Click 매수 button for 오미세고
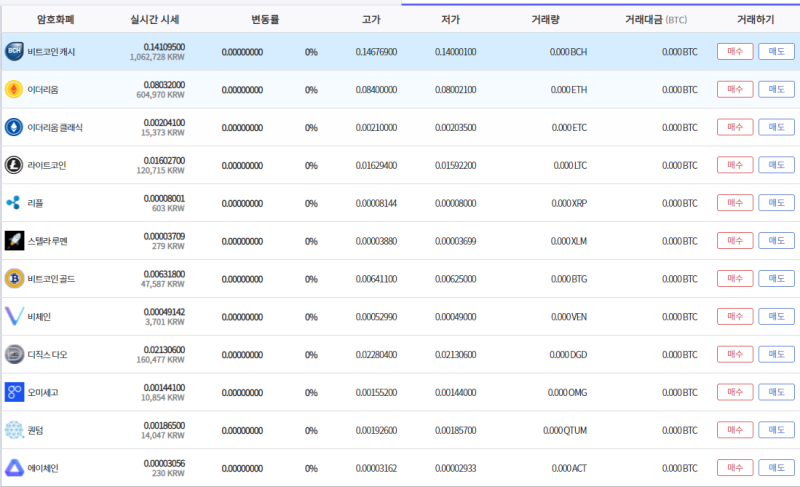This screenshot has width=800, height=487. [735, 392]
